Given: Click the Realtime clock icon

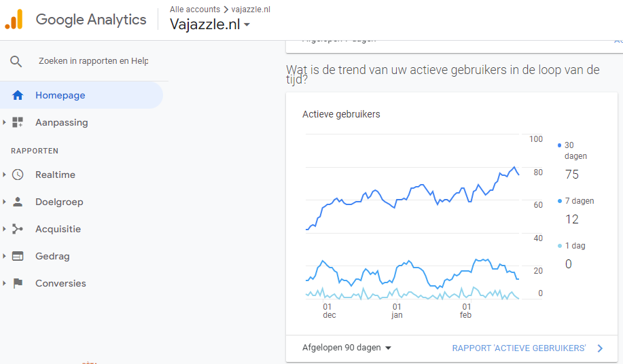Looking at the screenshot, I should tap(18, 175).
